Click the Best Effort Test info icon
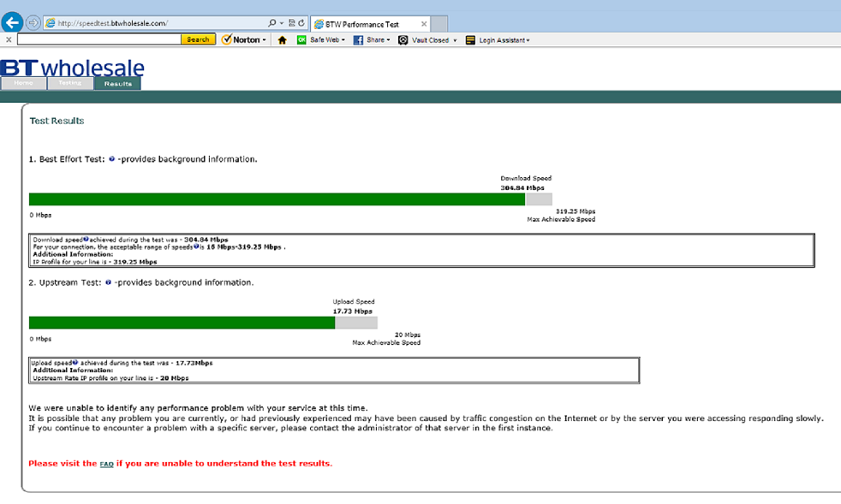 point(111,158)
